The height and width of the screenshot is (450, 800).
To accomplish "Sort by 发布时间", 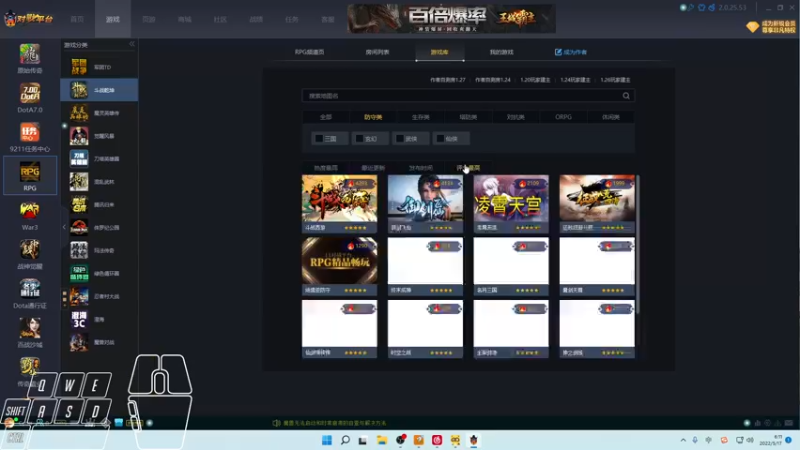I will pos(420,168).
